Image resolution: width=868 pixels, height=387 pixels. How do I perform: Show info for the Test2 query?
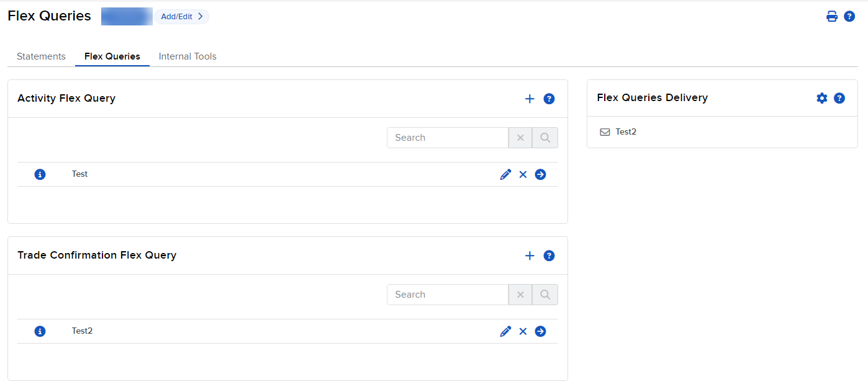click(x=40, y=331)
